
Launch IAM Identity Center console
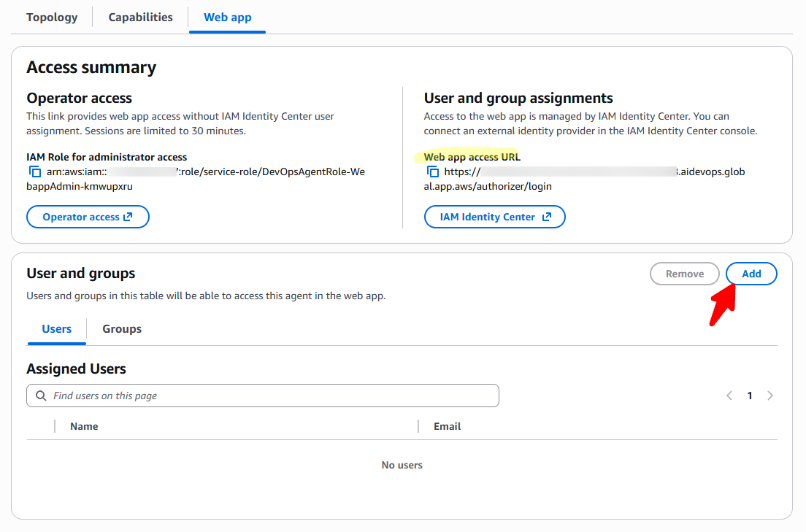click(494, 217)
